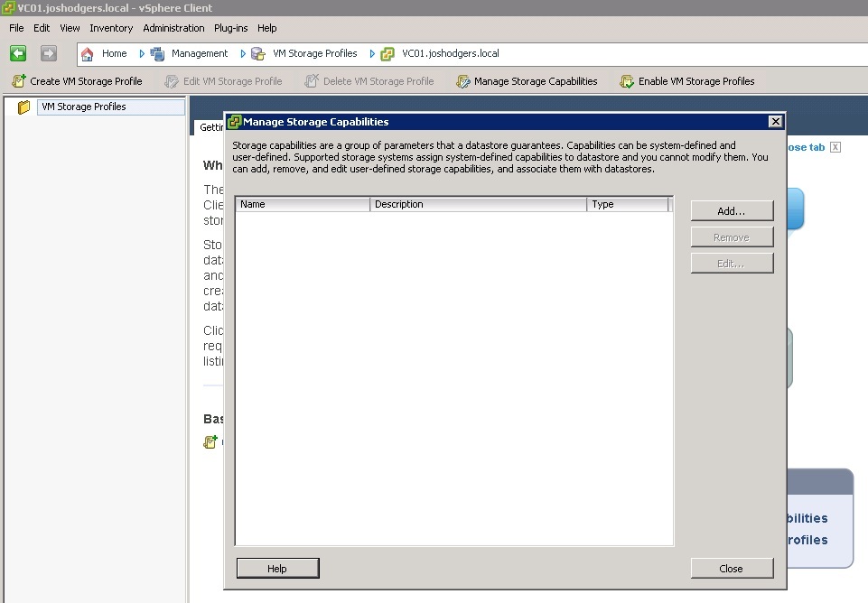
Task: Open the Plug-ins menu
Action: click(230, 28)
